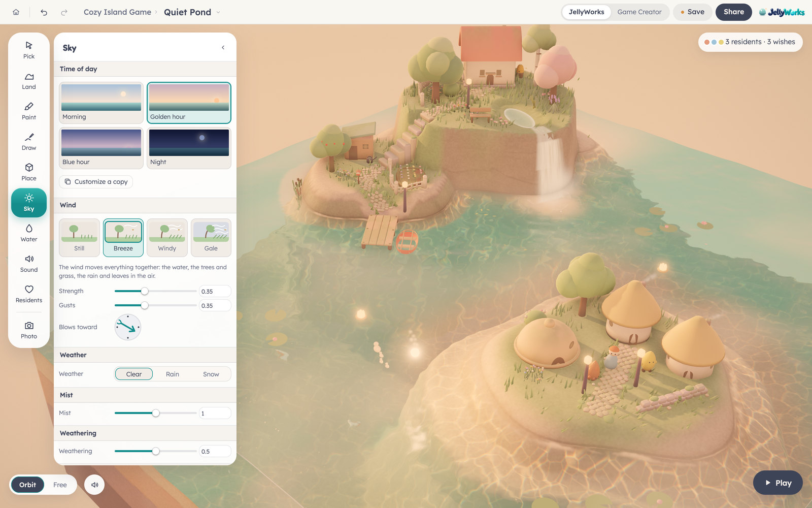Switch to Game Creator tab
Screen dimensions: 812x508
(639, 12)
